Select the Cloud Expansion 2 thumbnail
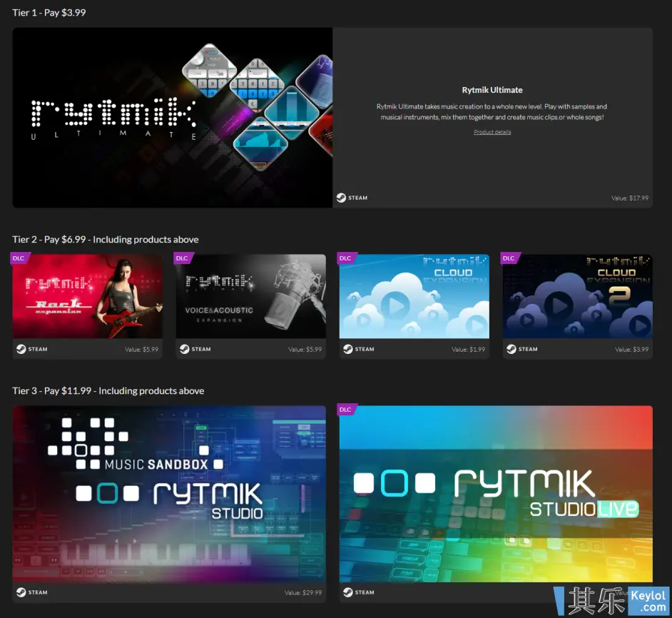This screenshot has width=672, height=618. [x=578, y=296]
